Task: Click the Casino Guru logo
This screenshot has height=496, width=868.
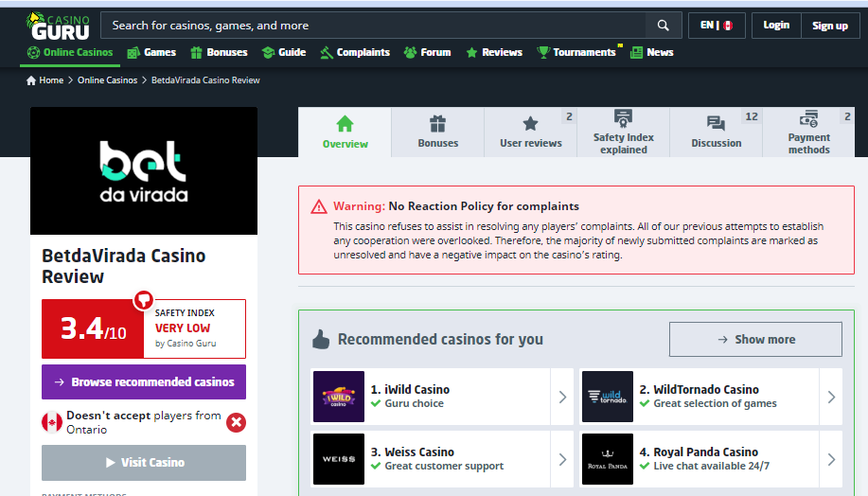Action: [x=58, y=25]
